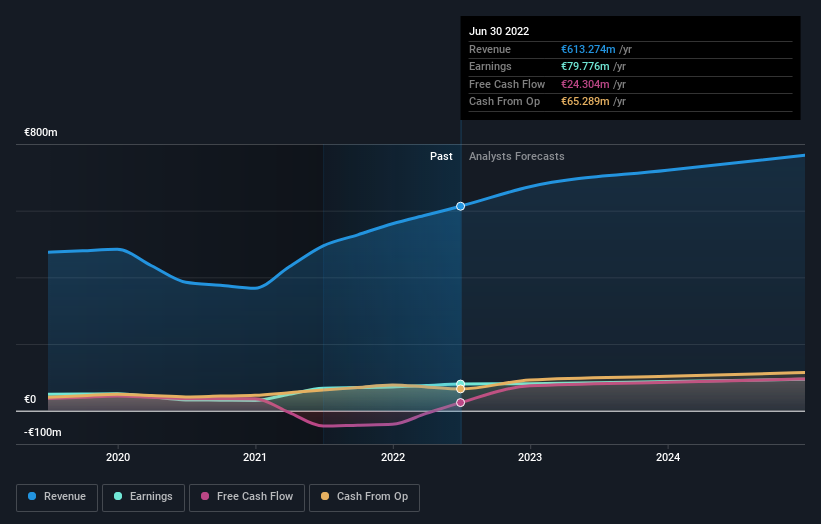Viewport: 821px width, 524px height.
Task: Click the Jun 30 2022 tooltip date
Action: pyautogui.click(x=499, y=31)
